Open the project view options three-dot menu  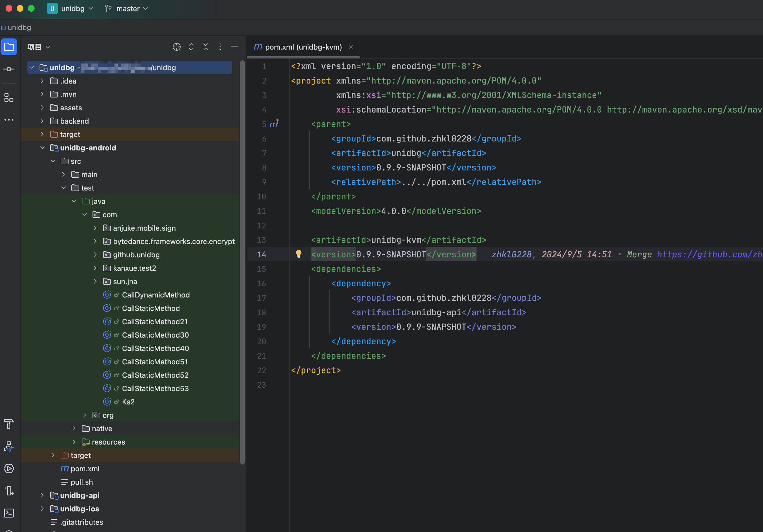coord(220,47)
